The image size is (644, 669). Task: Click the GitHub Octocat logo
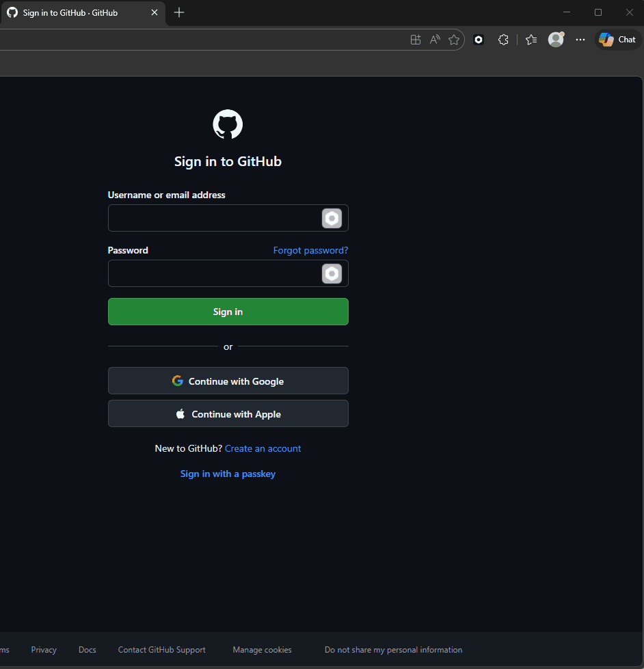pyautogui.click(x=228, y=124)
